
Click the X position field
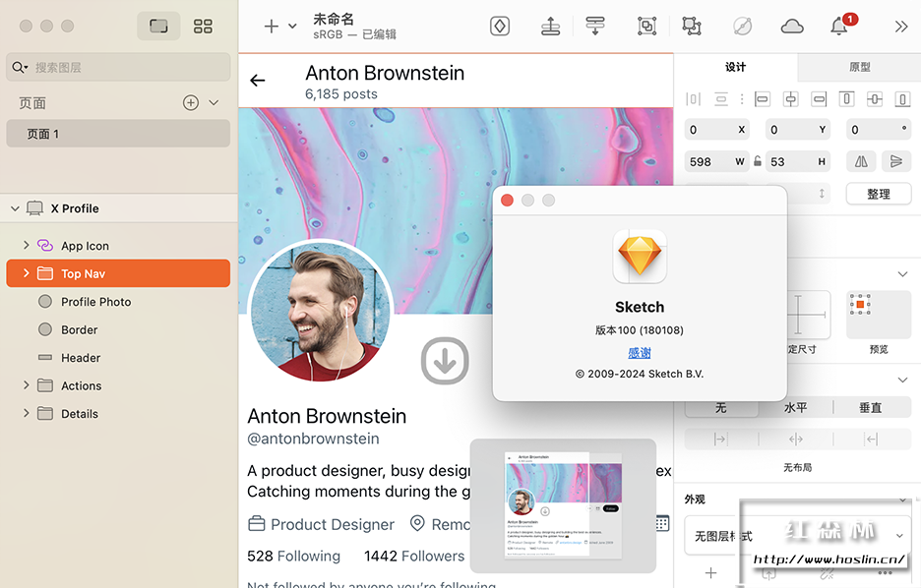pos(716,130)
